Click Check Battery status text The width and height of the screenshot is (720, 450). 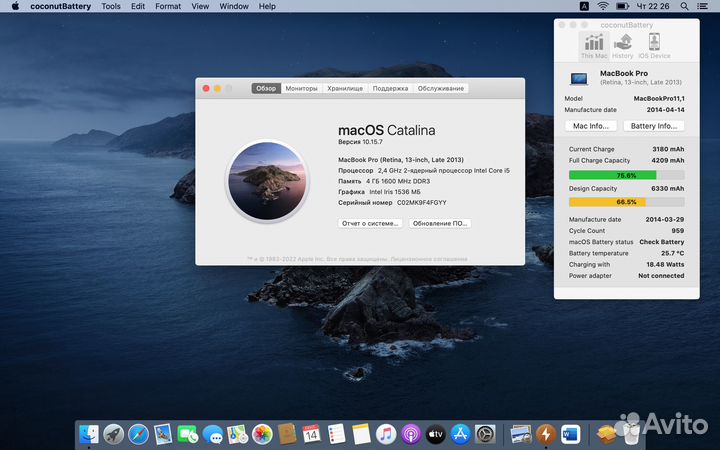[662, 242]
